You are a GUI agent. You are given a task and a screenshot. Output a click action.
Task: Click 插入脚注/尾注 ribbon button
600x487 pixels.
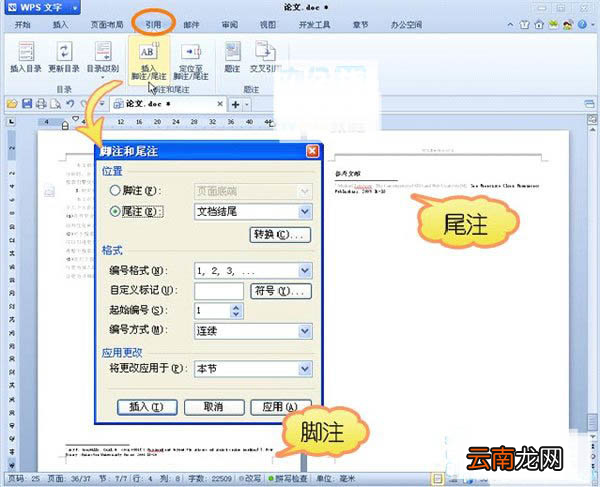tap(149, 60)
